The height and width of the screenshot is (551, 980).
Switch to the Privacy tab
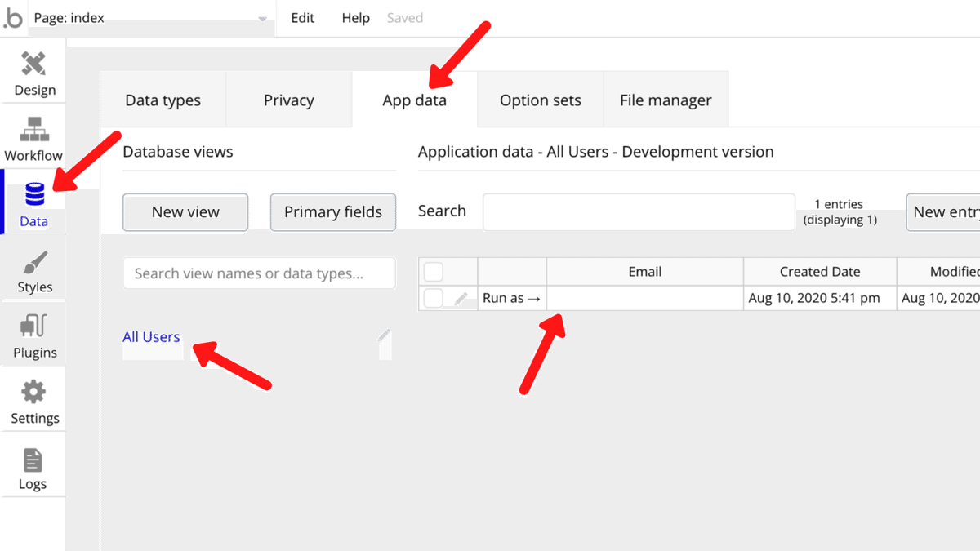[288, 100]
